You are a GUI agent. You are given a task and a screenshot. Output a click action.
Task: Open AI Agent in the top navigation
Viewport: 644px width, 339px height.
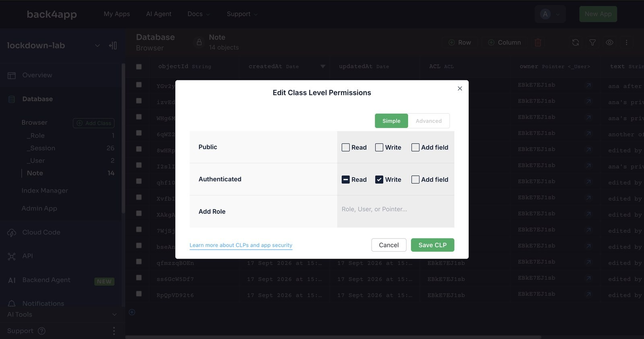tap(159, 14)
